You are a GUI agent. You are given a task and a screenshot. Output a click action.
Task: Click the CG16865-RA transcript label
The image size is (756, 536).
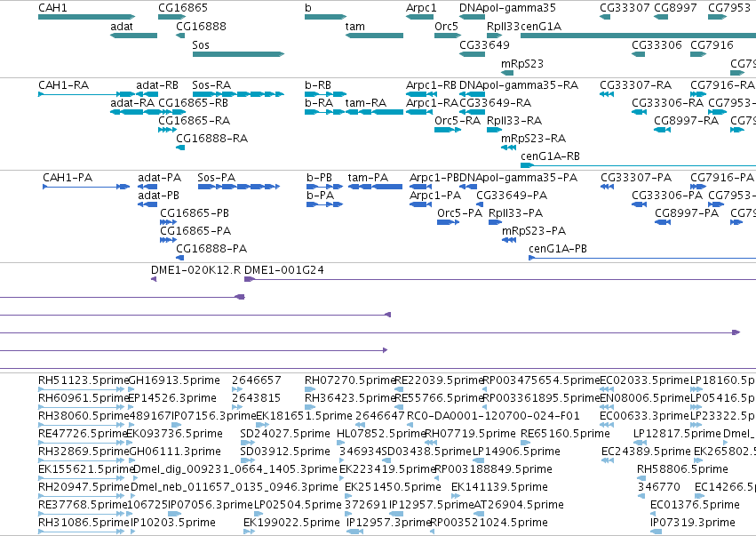pyautogui.click(x=195, y=121)
